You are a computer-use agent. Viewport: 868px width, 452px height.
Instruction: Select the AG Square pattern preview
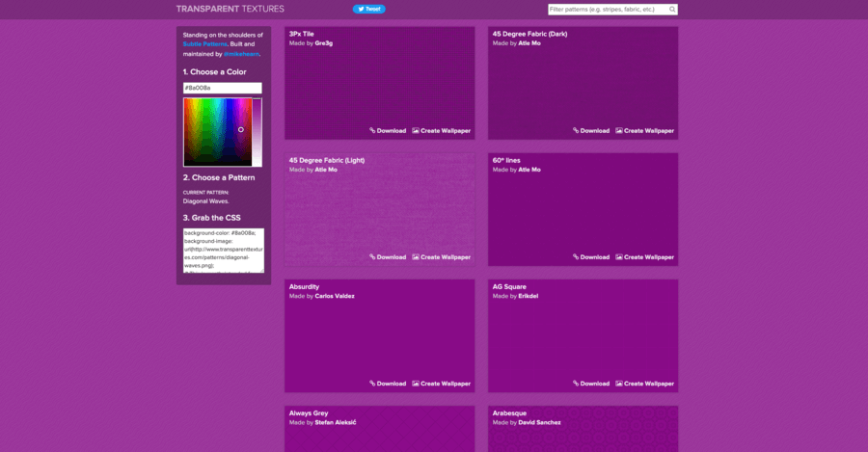[x=583, y=335]
